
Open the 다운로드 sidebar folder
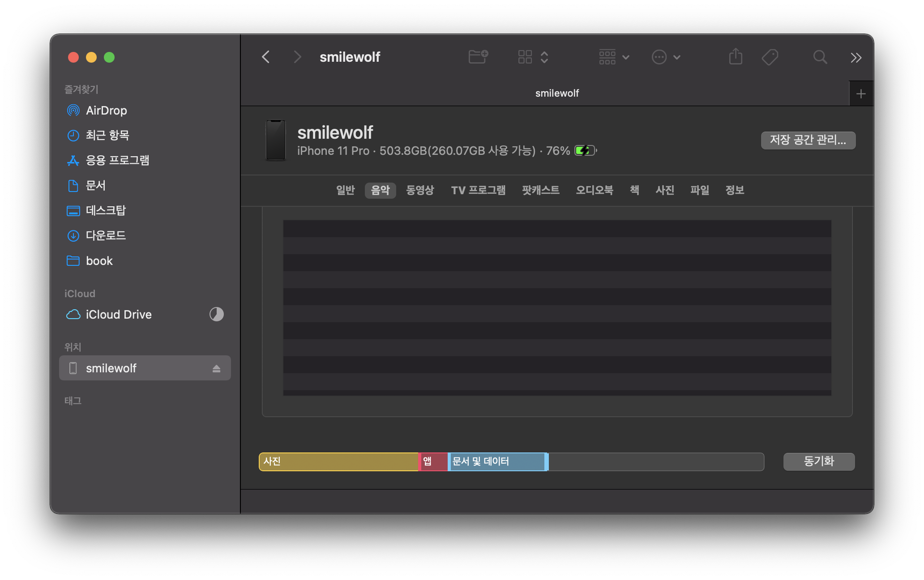106,235
